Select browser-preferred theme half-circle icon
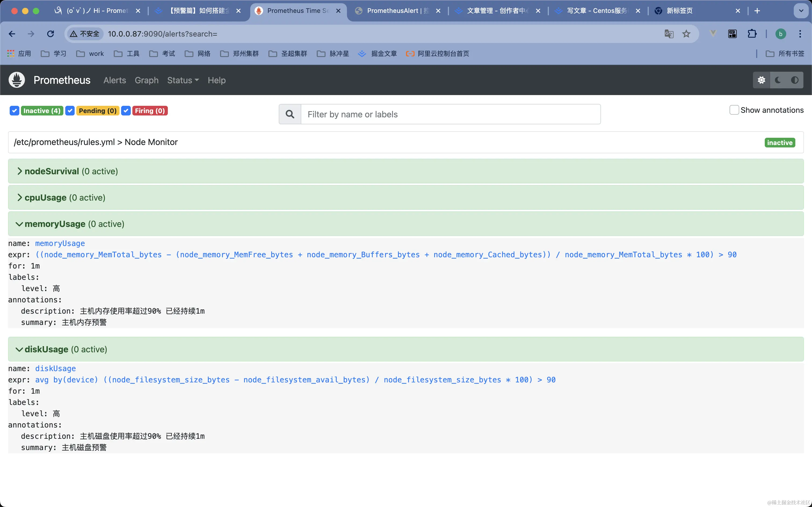This screenshot has width=812, height=507. [795, 80]
